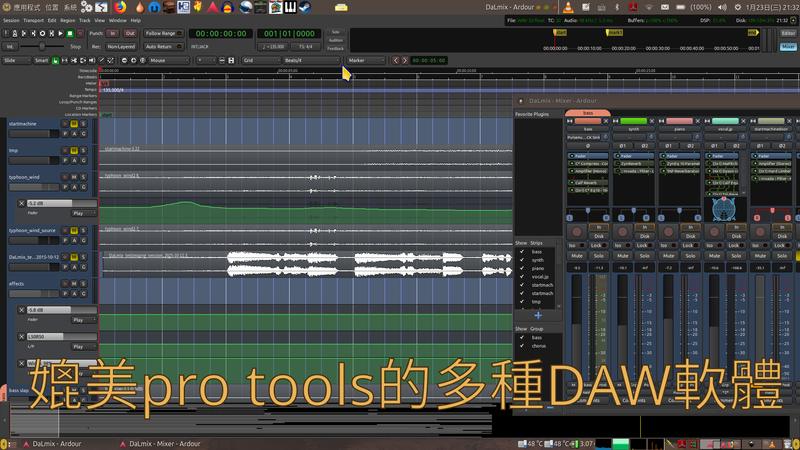Open the Session menu
This screenshot has width=800, height=450.
(11, 20)
